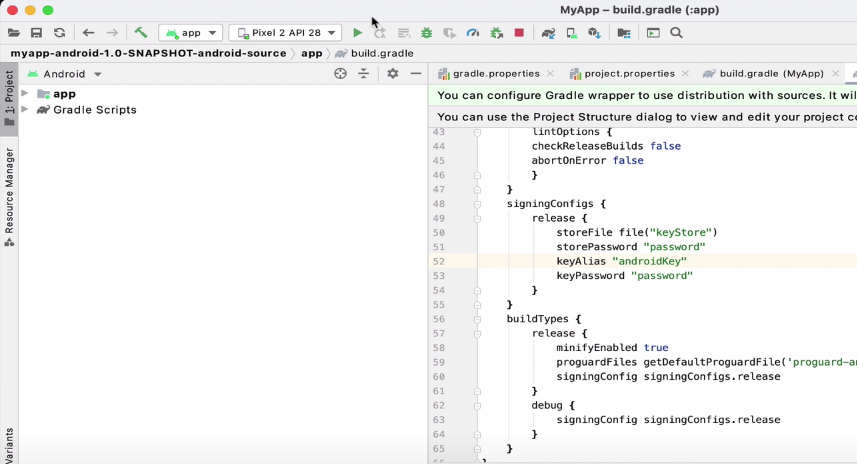Switch to the build.gradle (MyApp) tab

click(771, 73)
